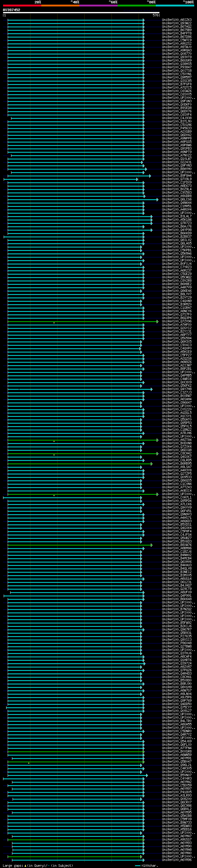Click the UniRef100_B8P2B1 label

point(176,369)
